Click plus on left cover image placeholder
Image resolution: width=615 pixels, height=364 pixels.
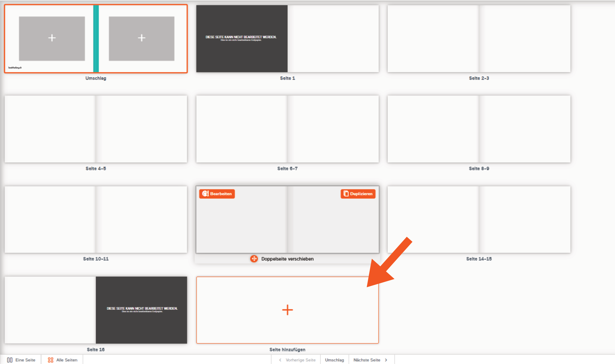[52, 38]
